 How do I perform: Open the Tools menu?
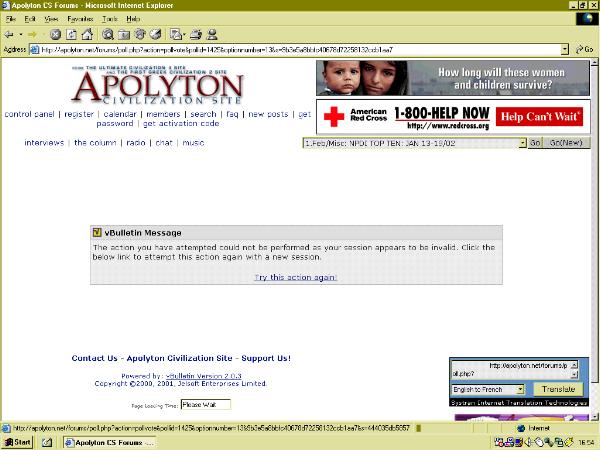pyautogui.click(x=110, y=19)
